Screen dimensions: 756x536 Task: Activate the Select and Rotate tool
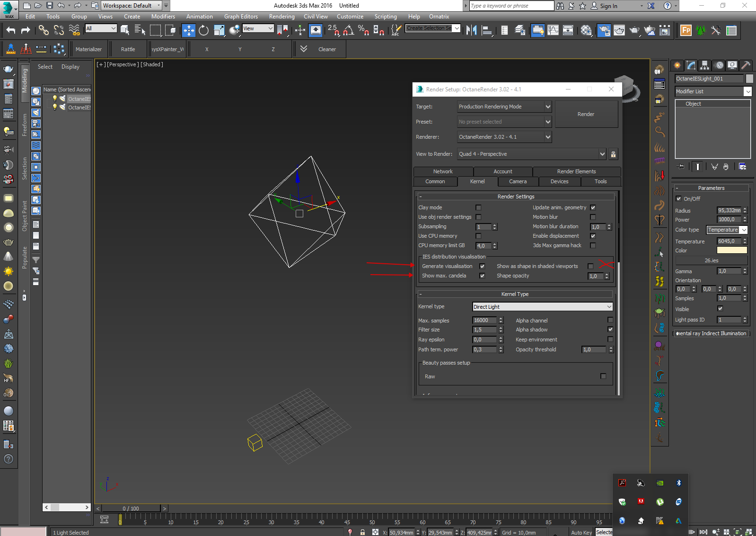tap(203, 30)
